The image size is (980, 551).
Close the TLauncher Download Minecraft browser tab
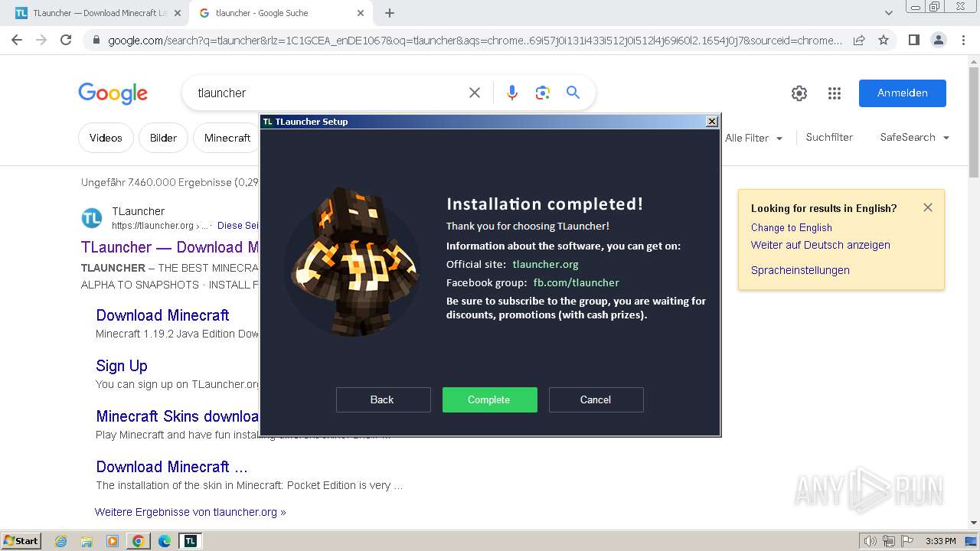click(x=178, y=13)
